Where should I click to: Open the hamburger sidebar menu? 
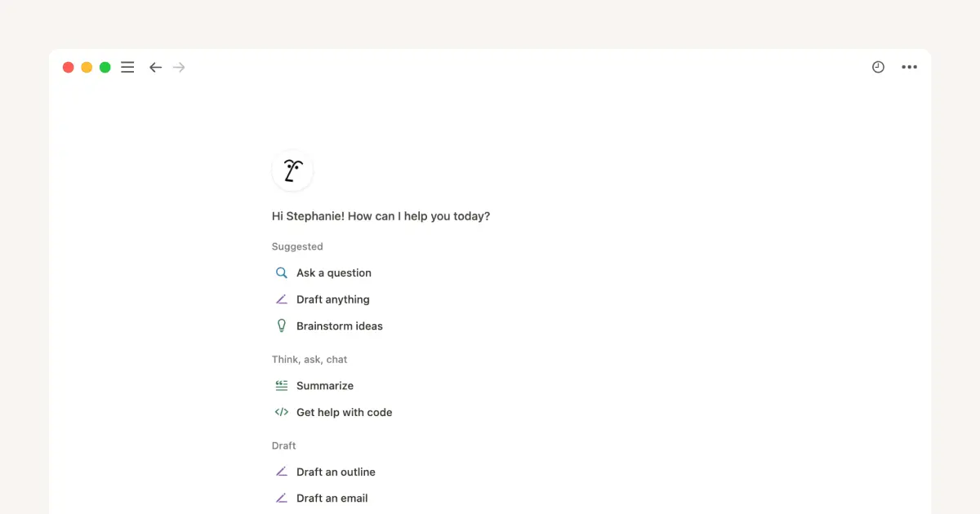point(127,67)
